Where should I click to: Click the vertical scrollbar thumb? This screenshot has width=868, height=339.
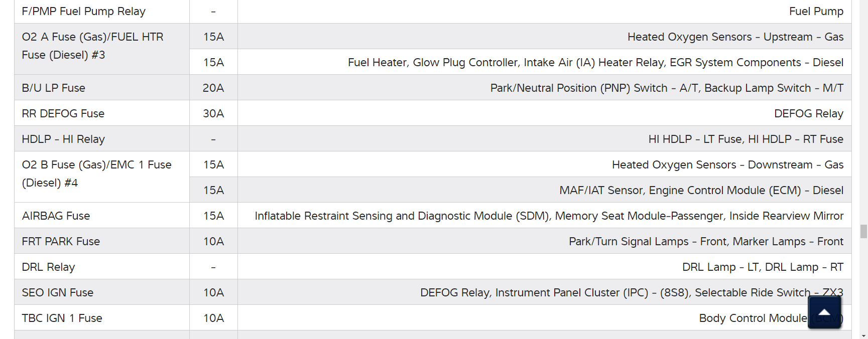tap(863, 231)
